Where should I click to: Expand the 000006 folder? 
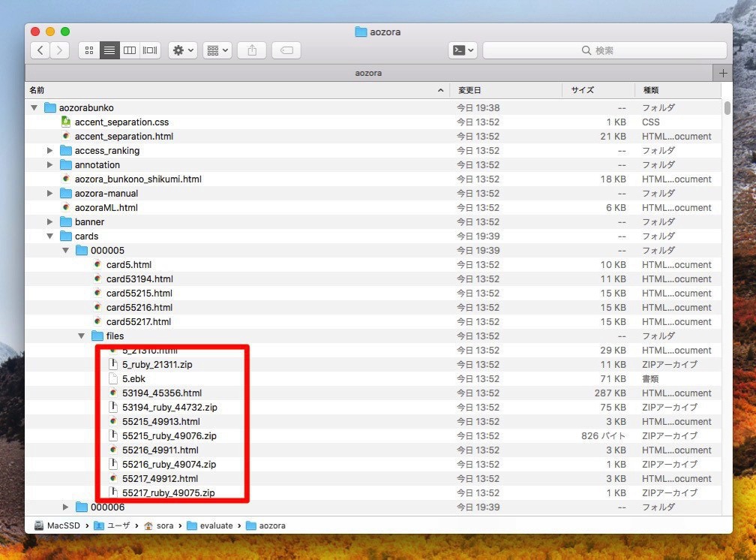[66, 507]
